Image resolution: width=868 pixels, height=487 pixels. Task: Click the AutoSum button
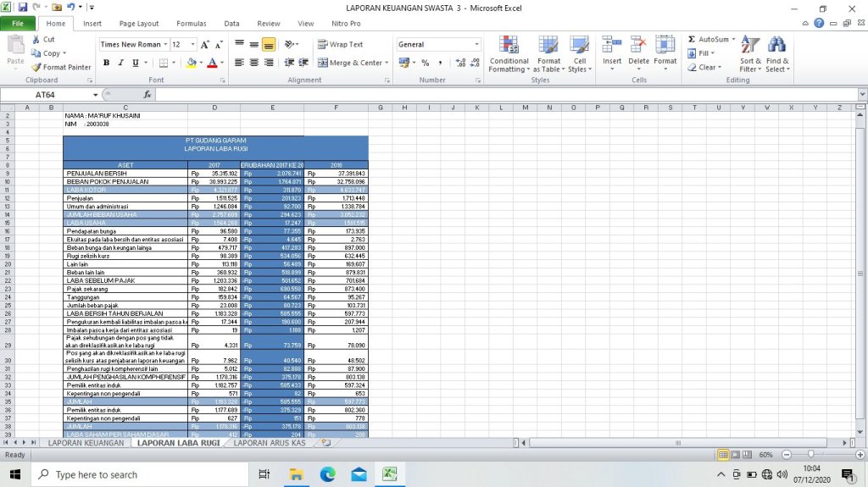(x=709, y=40)
